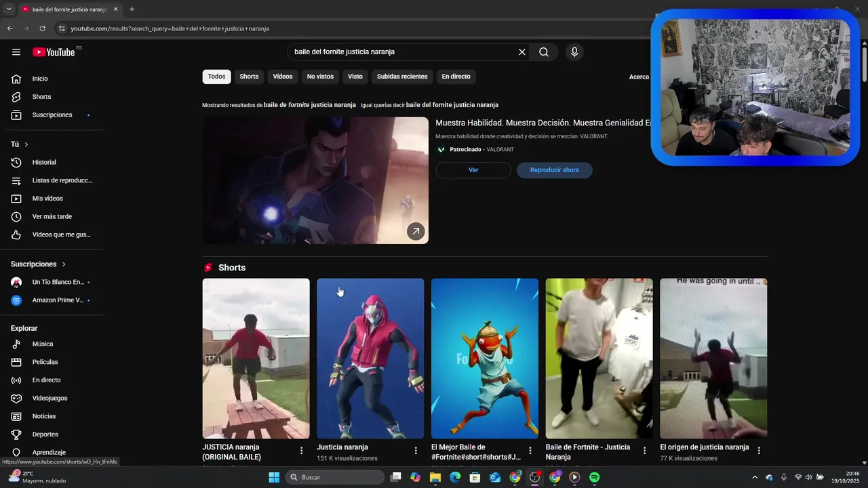Screen dimensions: 868x488
Task: Open Spotify from the taskbar
Action: (595, 477)
